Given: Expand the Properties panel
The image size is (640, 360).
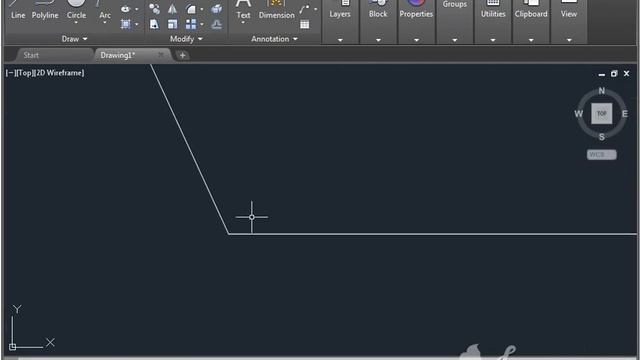Looking at the screenshot, I should coord(416,40).
